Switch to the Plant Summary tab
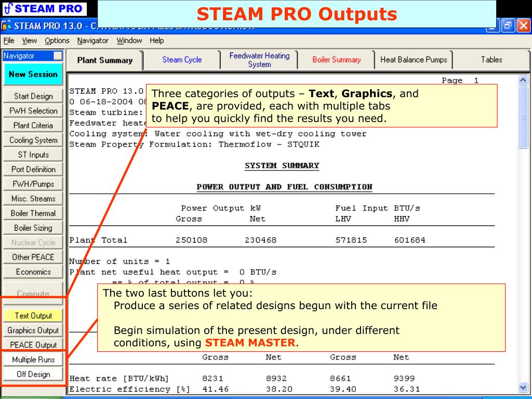Screen dimensions: 532x399 tap(105, 60)
